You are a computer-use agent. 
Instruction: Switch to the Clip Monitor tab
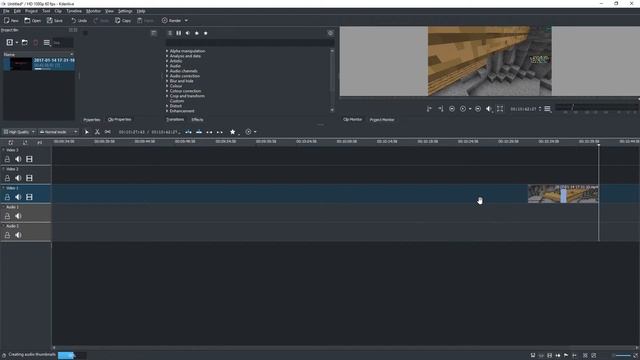click(353, 120)
